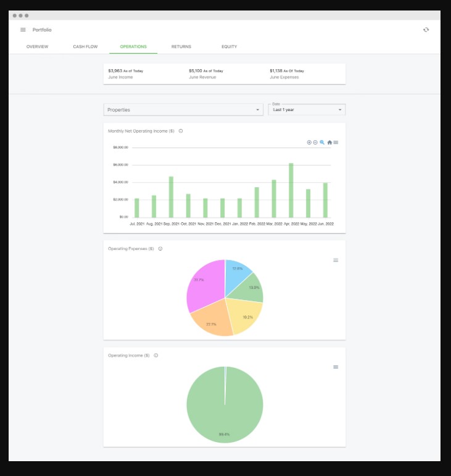Go to the Equity tab
Image resolution: width=451 pixels, height=476 pixels.
[229, 47]
